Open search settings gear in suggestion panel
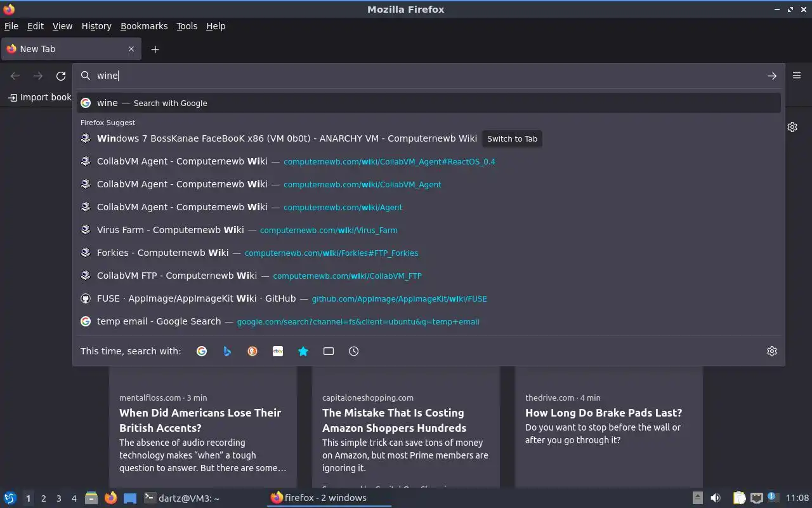 coord(772,351)
